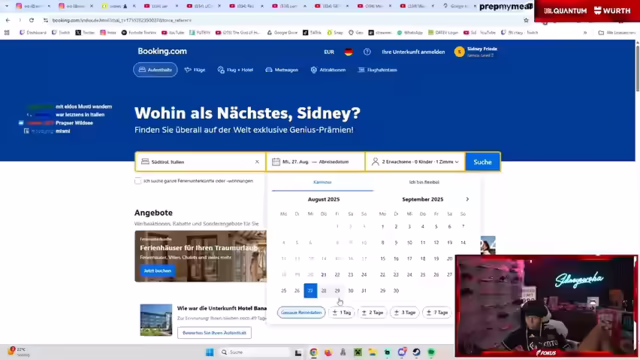This screenshot has width=640, height=360.
Task: Open the help question mark icon
Action: coord(367,52)
